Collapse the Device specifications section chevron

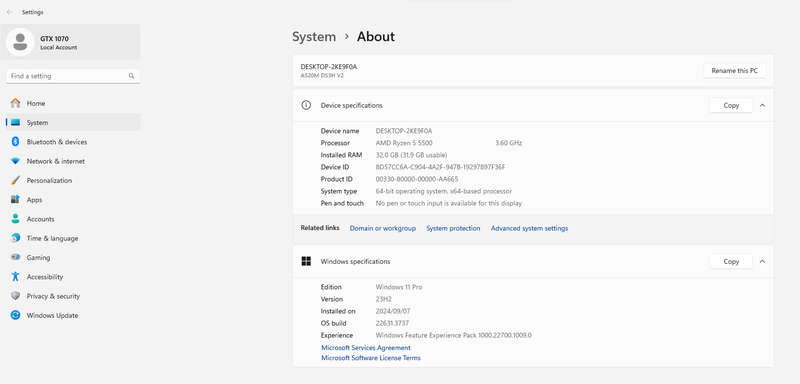pos(762,105)
